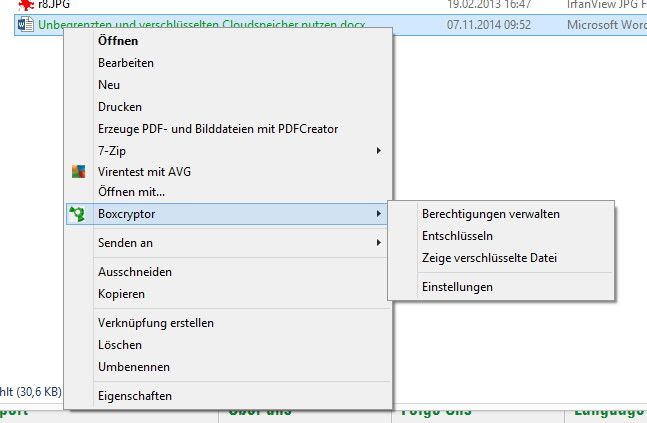Screen dimensions: 647x423
Task: Expand the Senden an submenu arrow
Action: (378, 243)
